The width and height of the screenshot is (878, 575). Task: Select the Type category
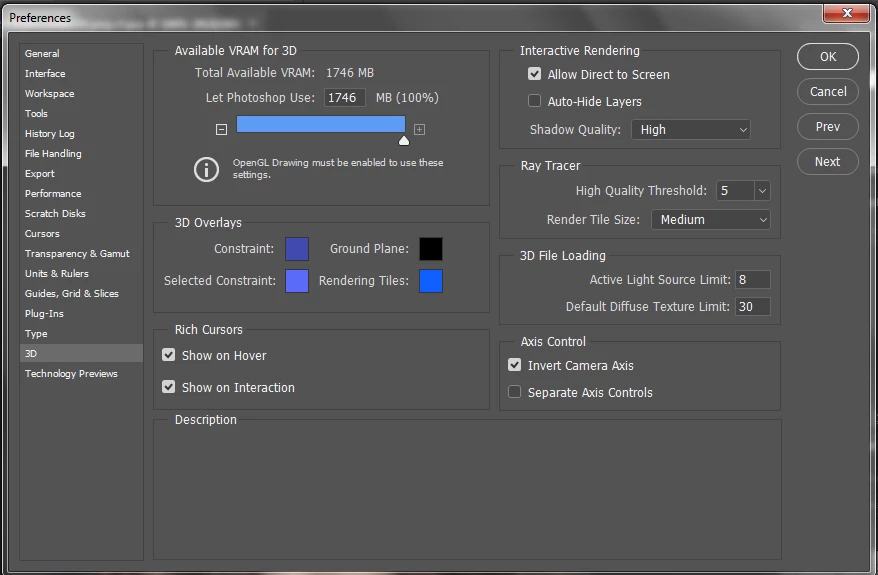tap(81, 334)
